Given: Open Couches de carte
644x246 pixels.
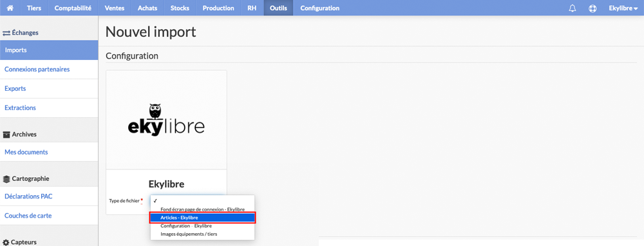Looking at the screenshot, I should point(49,216).
